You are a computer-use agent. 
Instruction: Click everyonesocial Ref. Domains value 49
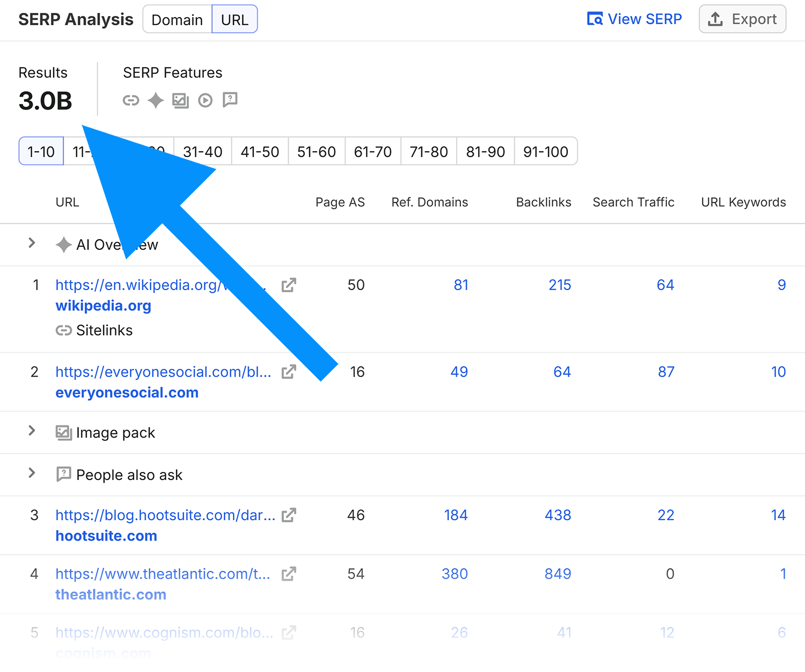(x=459, y=372)
